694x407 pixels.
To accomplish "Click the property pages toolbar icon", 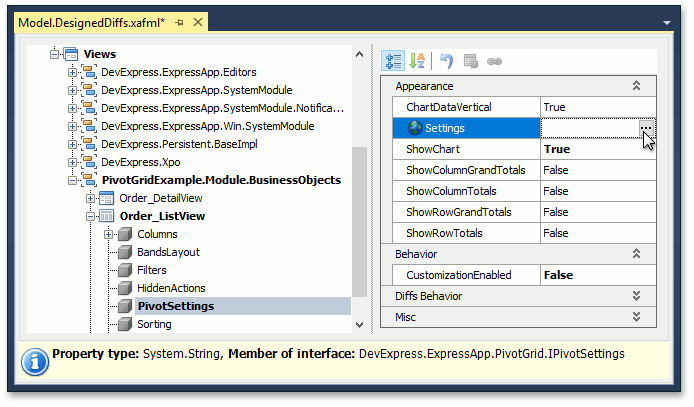I will [470, 61].
